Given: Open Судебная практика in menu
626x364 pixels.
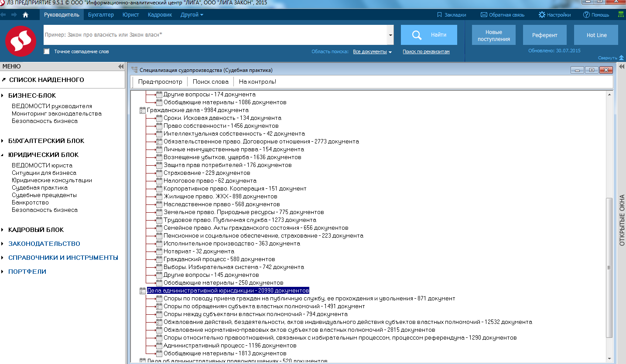Looking at the screenshot, I should [40, 187].
